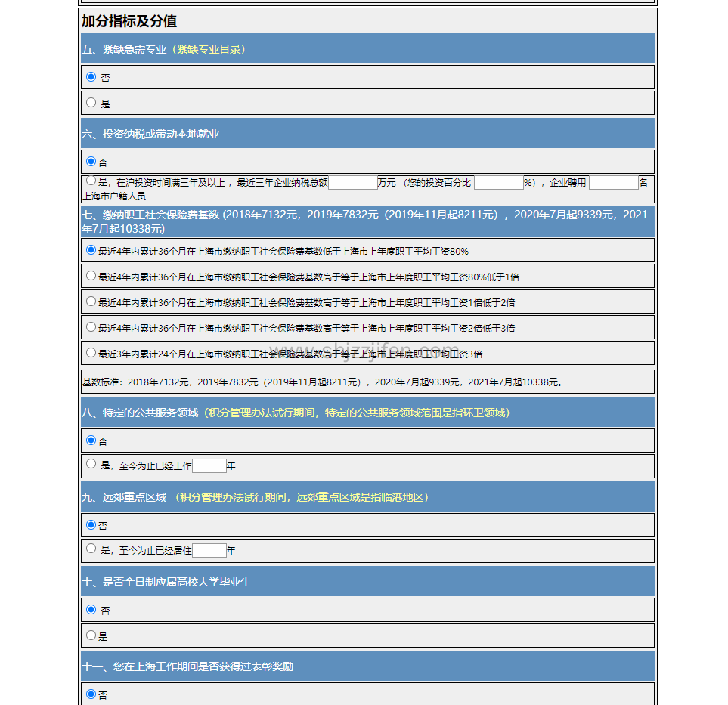Choose '是，在沪投资时间满三年及以上' radio option
The image size is (728, 705).
pos(91,181)
